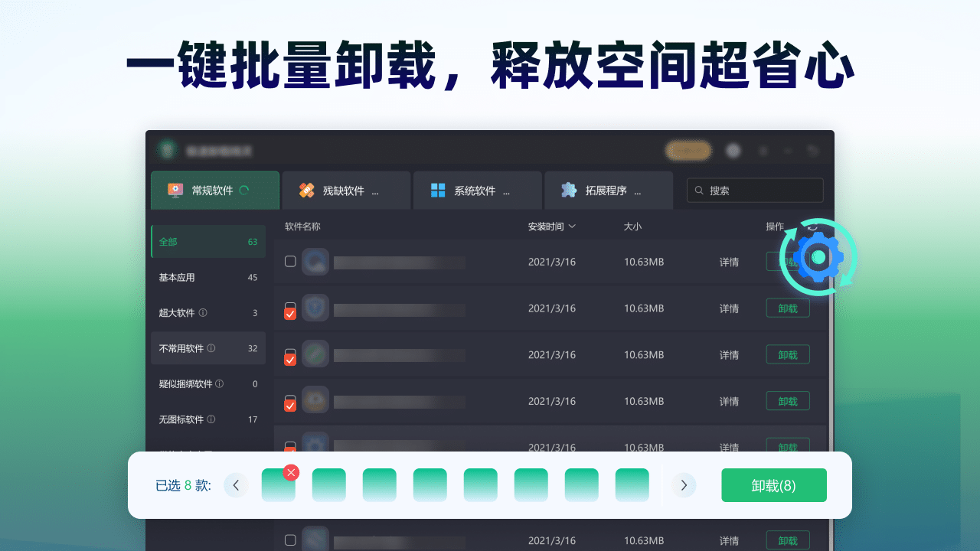Screen dimensions: 980x551
Task: Click the right arrow to see more selected apps
Action: [684, 484]
